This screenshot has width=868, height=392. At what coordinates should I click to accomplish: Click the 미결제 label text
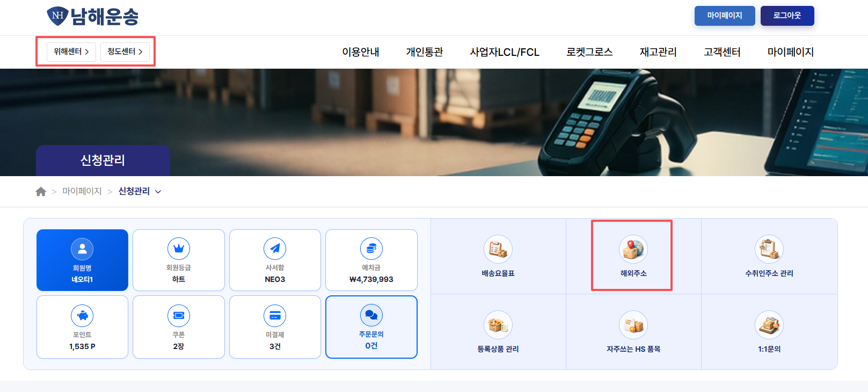275,335
